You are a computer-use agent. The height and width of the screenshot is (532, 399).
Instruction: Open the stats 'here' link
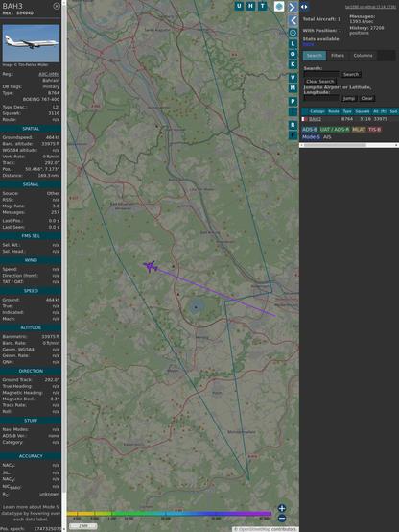click(308, 44)
